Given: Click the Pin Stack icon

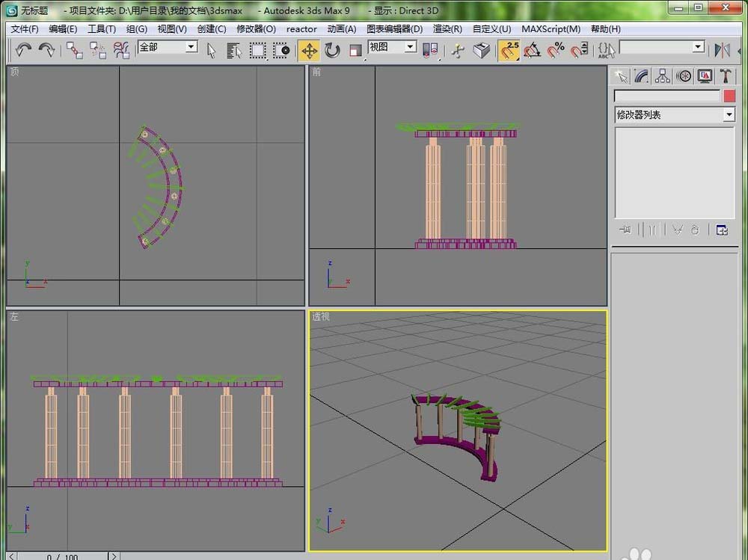Looking at the screenshot, I should (x=625, y=230).
